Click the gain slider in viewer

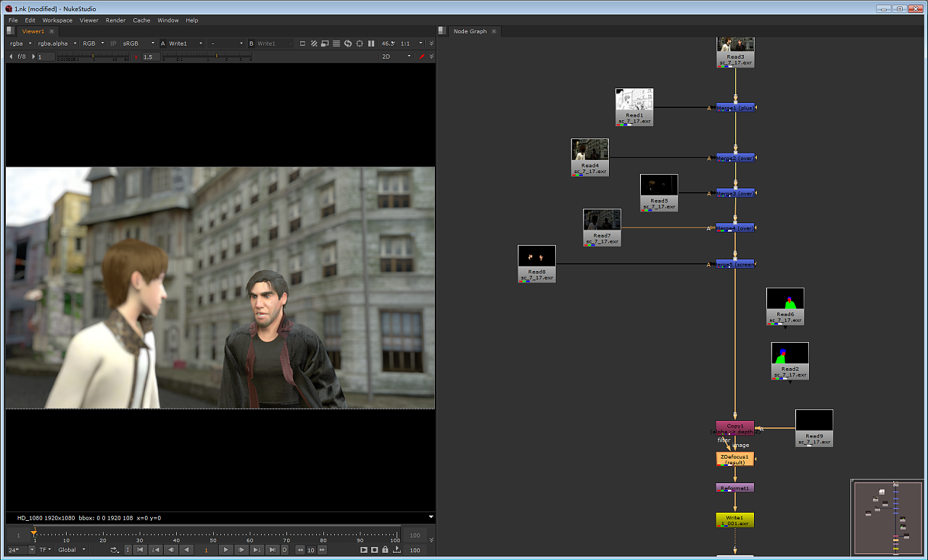tap(93, 57)
